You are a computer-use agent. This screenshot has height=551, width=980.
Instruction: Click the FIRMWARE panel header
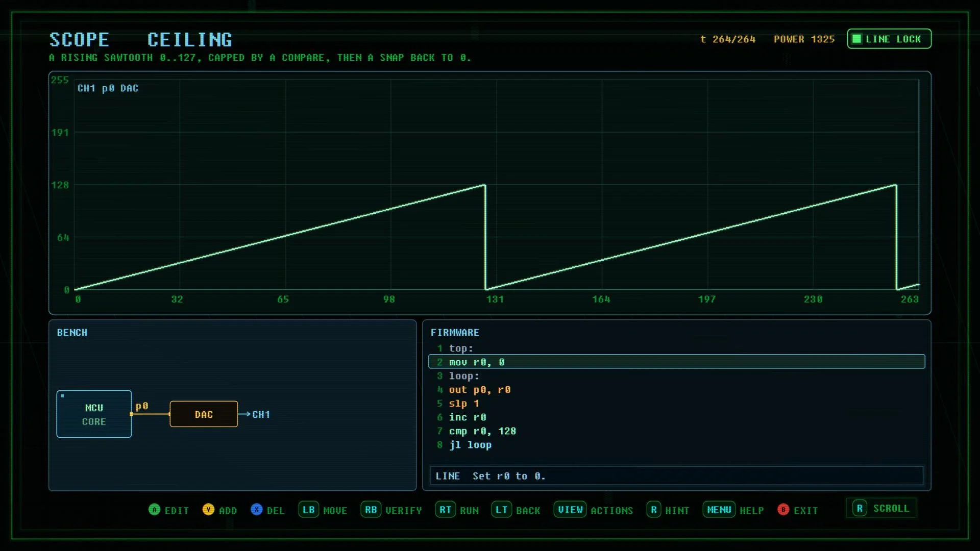(x=455, y=333)
